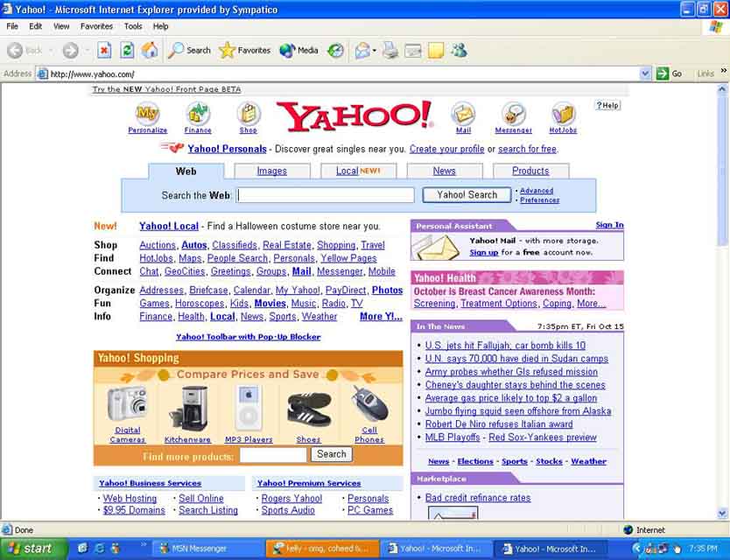Open the Forward button history dropdown arrow

[x=87, y=50]
